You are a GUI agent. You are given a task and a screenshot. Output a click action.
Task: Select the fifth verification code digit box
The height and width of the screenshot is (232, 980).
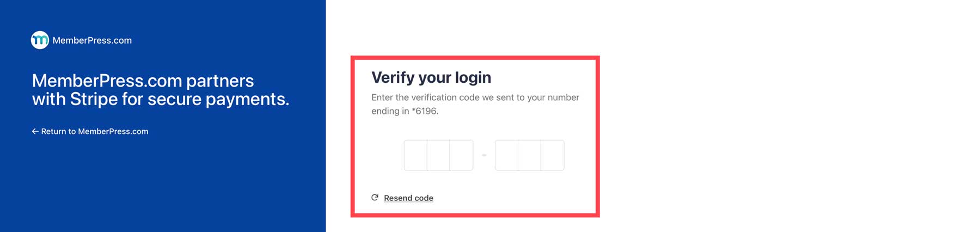[529, 155]
